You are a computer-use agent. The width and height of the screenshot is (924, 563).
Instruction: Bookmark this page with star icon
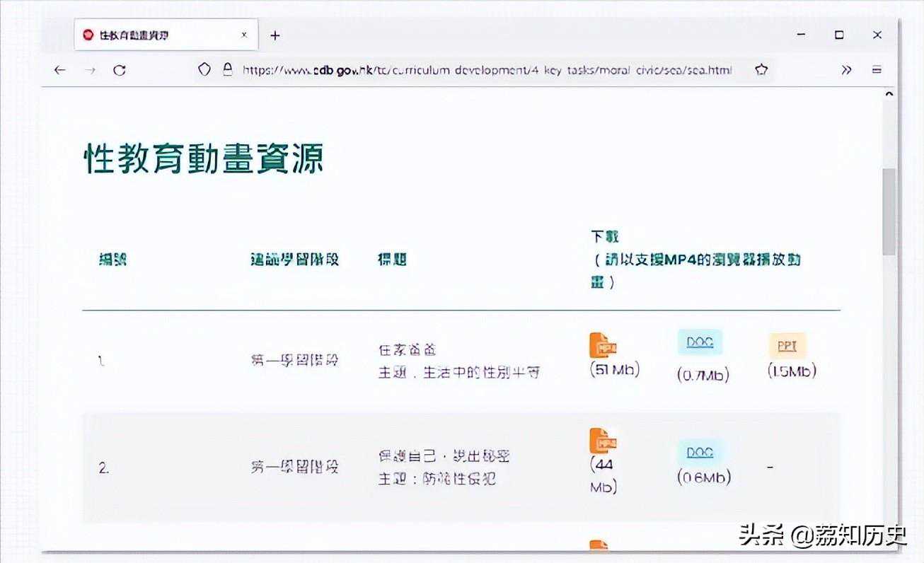pyautogui.click(x=761, y=70)
